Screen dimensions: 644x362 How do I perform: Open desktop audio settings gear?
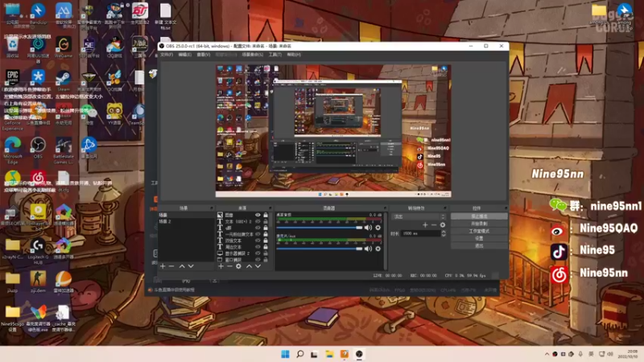tap(378, 228)
